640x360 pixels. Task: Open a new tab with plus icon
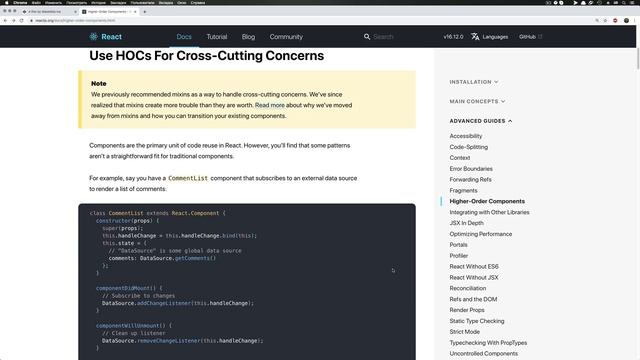point(144,12)
